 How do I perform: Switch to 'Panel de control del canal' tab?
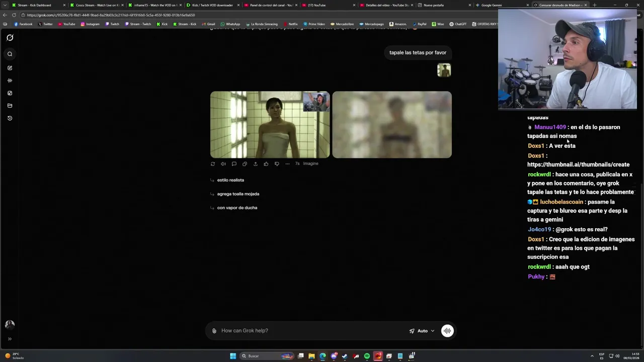coord(271,5)
